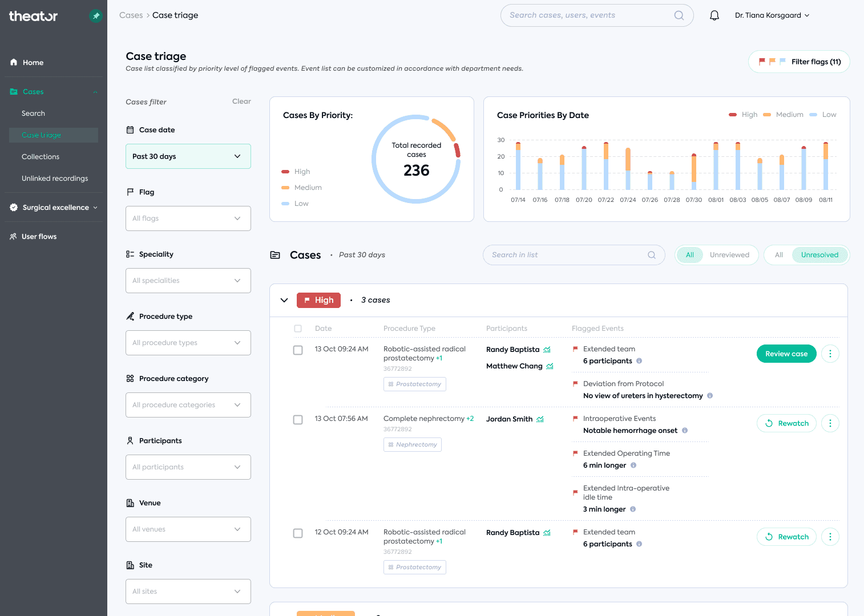The height and width of the screenshot is (616, 864).
Task: Open the All sites dropdown
Action: 188,591
